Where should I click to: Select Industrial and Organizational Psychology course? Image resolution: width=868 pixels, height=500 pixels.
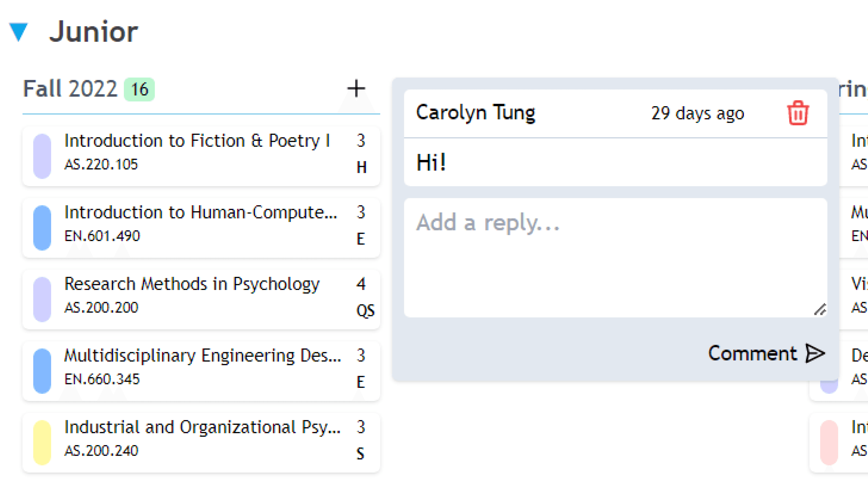coord(201,443)
